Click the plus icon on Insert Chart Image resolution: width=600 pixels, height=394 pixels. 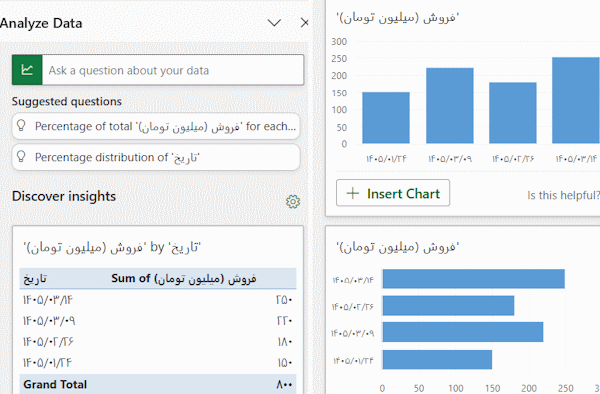pos(352,193)
